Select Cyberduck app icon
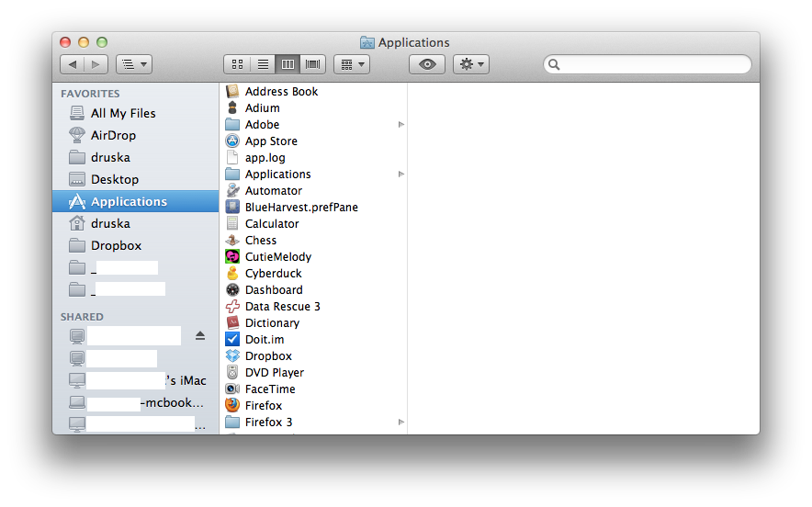The height and width of the screenshot is (507, 812). [232, 273]
